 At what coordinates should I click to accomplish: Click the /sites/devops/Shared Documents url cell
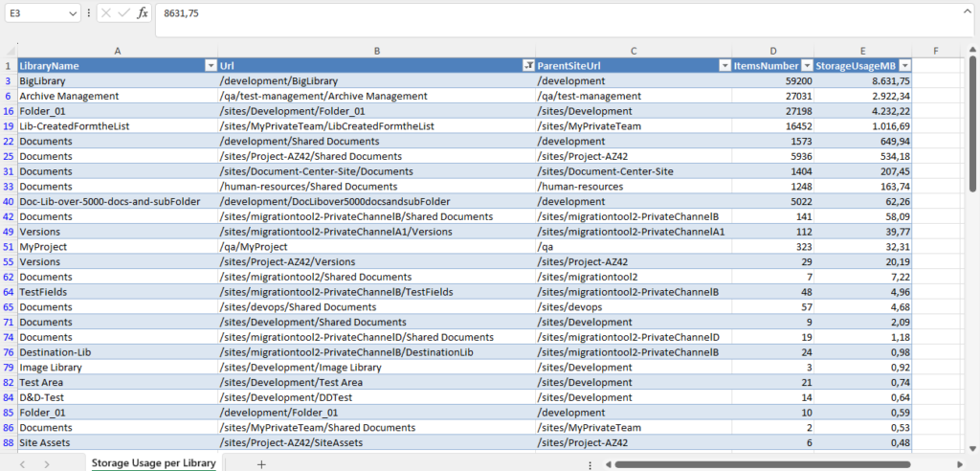[x=377, y=307]
